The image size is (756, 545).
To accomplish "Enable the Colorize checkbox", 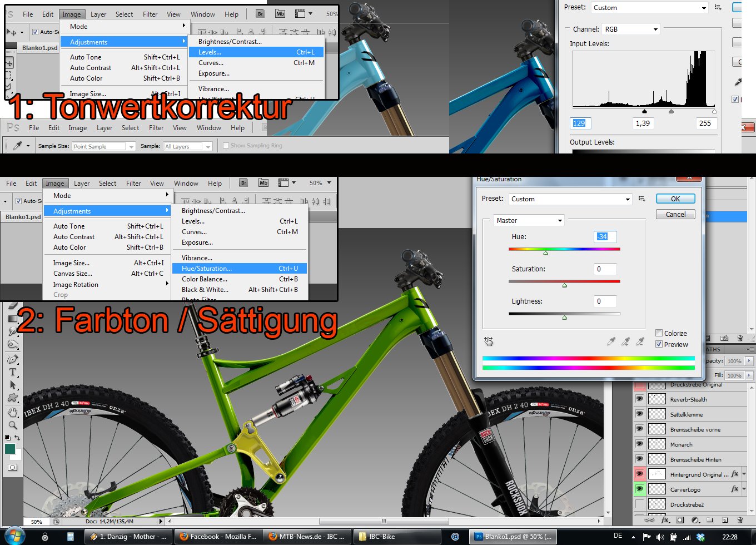I will coord(659,333).
